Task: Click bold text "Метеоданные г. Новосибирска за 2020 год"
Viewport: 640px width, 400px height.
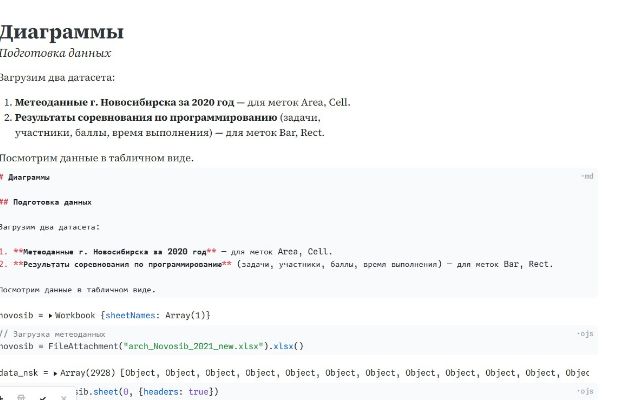Action: coord(124,102)
